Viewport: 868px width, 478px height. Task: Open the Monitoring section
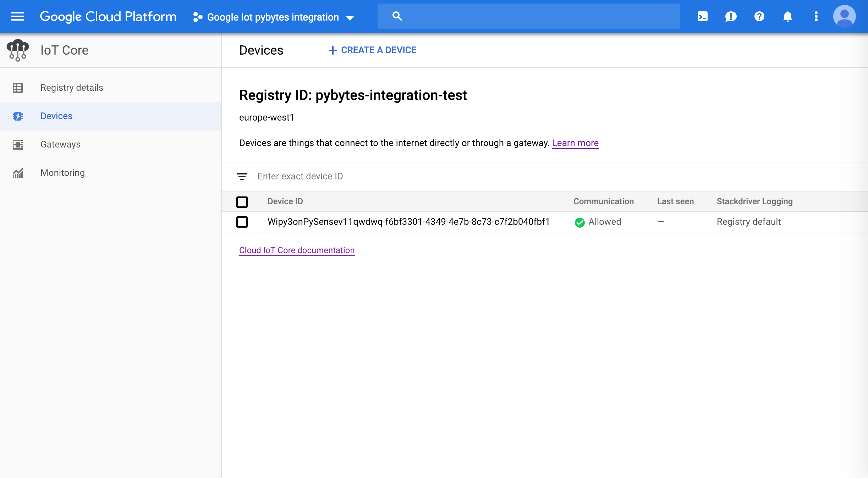click(x=62, y=173)
